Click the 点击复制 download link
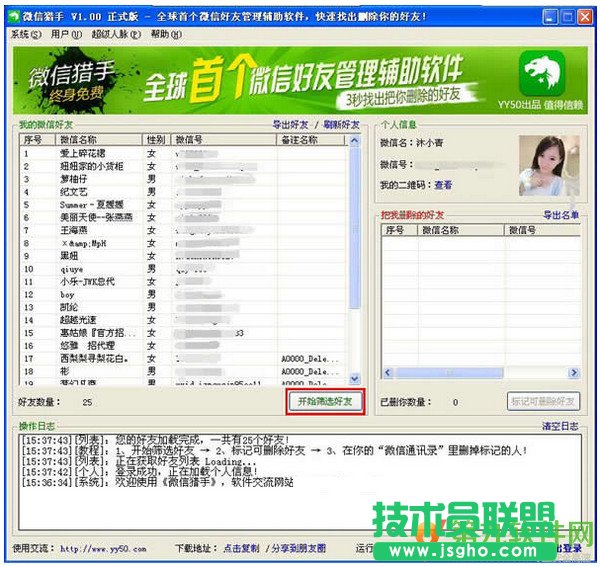 click(x=241, y=549)
